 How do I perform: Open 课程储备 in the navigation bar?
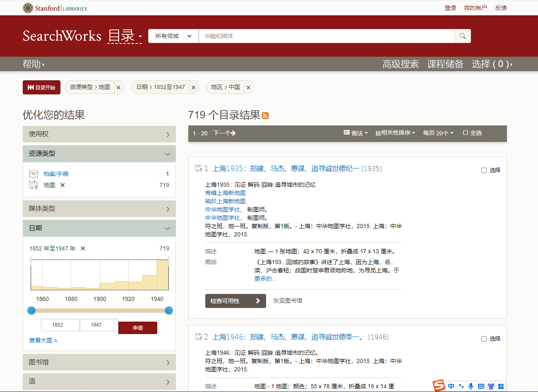point(445,64)
